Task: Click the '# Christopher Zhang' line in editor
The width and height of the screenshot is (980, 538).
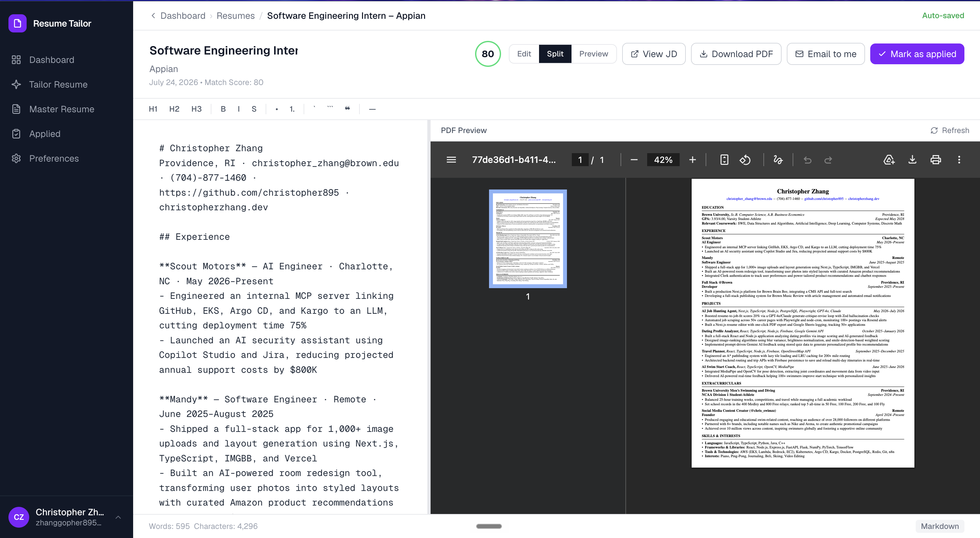Action: pyautogui.click(x=211, y=148)
